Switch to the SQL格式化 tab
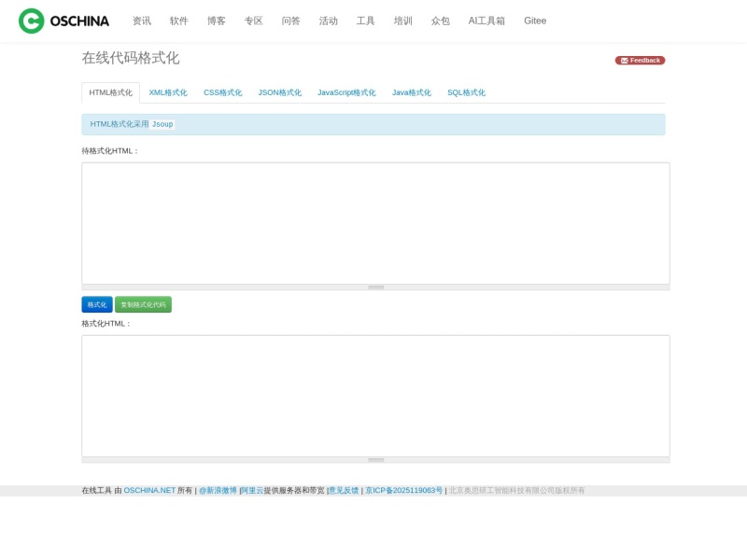 [x=466, y=92]
